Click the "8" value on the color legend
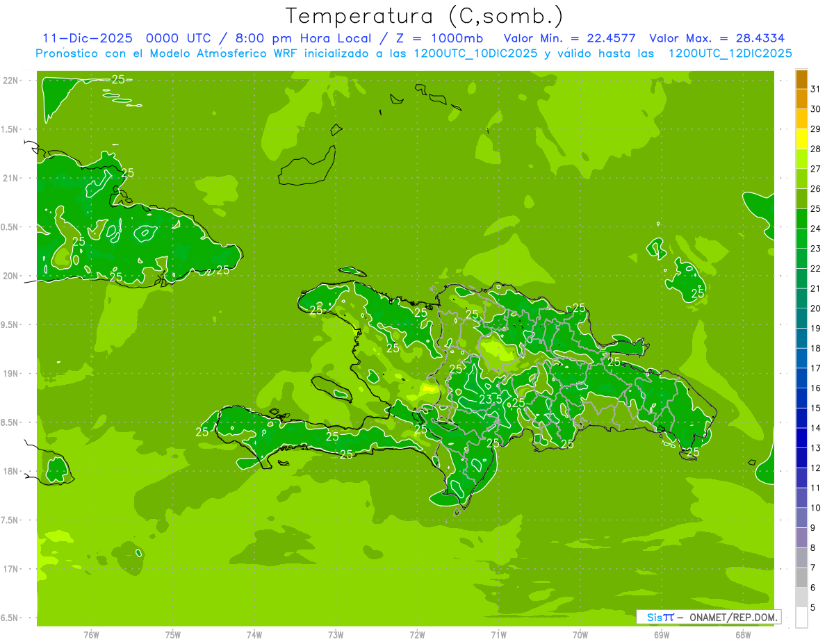The width and height of the screenshot is (834, 644). tap(813, 547)
